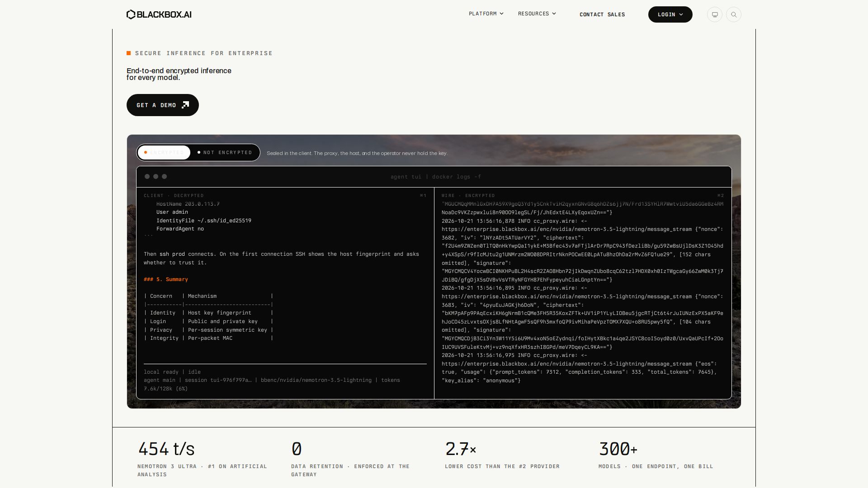Viewport: 868px width, 488px height.
Task: Click the '300+' models statistic
Action: (x=618, y=449)
